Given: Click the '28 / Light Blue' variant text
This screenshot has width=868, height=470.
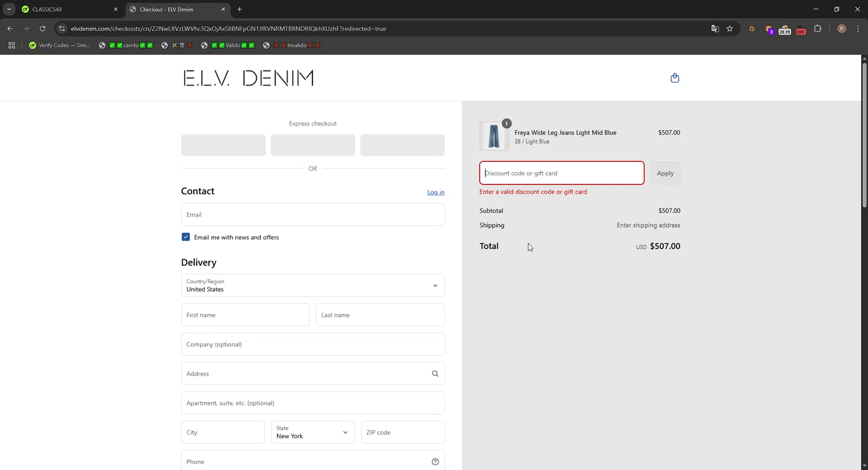Looking at the screenshot, I should pos(532,142).
